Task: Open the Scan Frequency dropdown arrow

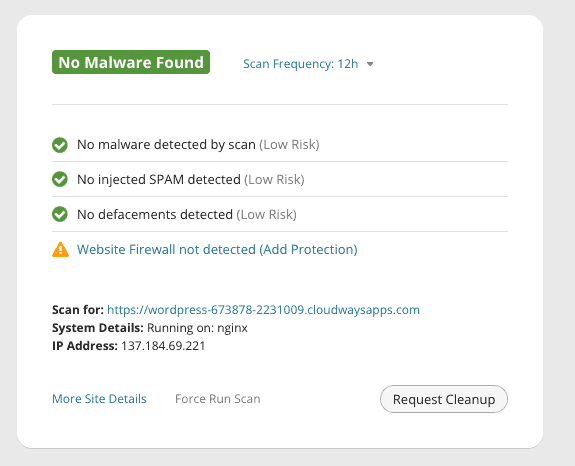Action: [x=370, y=64]
